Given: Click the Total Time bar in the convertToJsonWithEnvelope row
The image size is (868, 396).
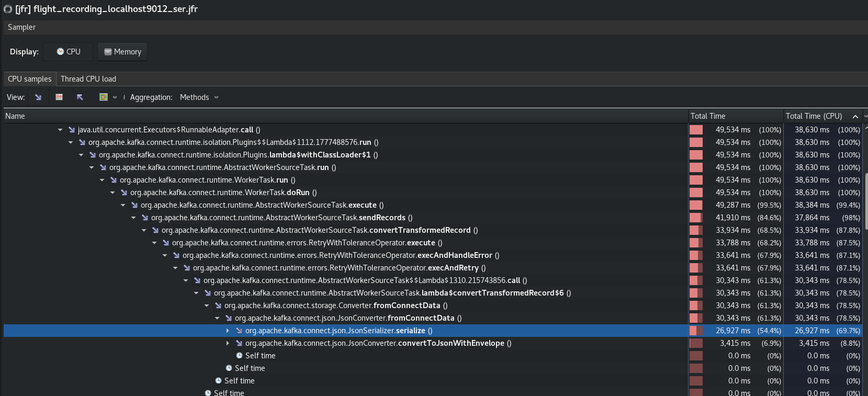Looking at the screenshot, I should (696, 343).
